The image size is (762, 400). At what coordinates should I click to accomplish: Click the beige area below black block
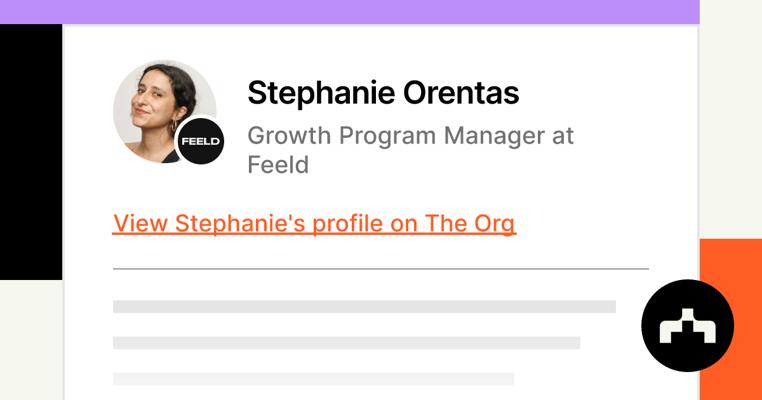(30, 340)
